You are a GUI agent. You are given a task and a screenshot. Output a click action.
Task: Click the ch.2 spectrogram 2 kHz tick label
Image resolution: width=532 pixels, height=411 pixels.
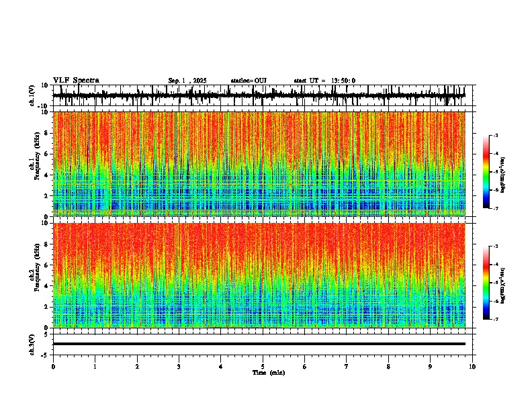tap(47, 307)
